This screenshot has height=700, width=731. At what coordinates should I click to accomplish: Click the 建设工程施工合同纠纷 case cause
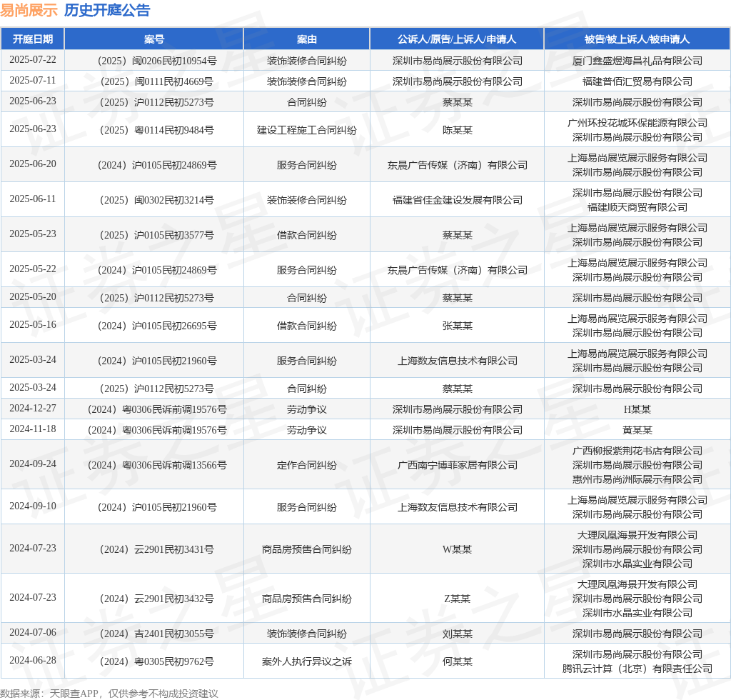coord(307,130)
